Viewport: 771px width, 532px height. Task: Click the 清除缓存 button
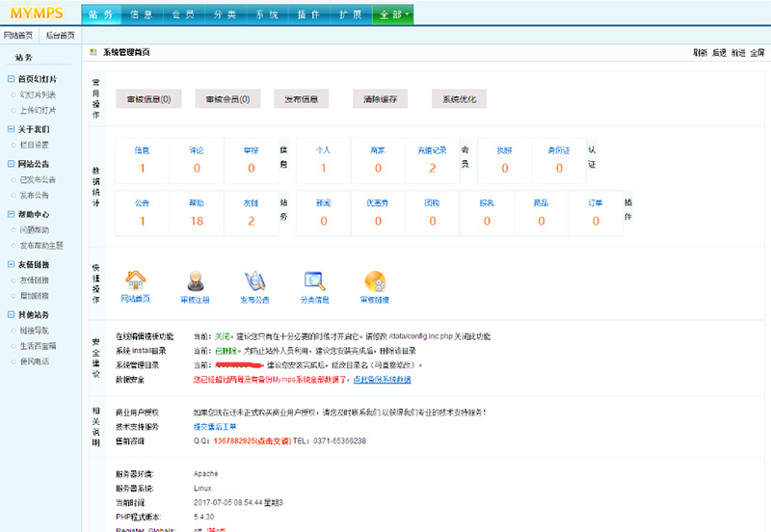380,99
